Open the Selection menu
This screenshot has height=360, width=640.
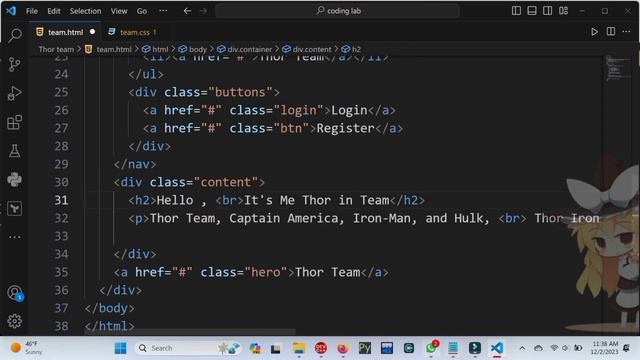coord(85,11)
